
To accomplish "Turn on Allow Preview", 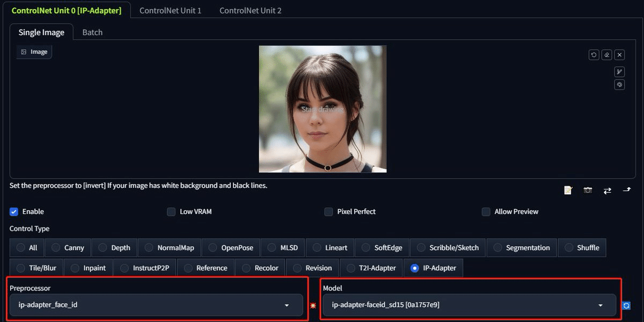I will (x=486, y=211).
